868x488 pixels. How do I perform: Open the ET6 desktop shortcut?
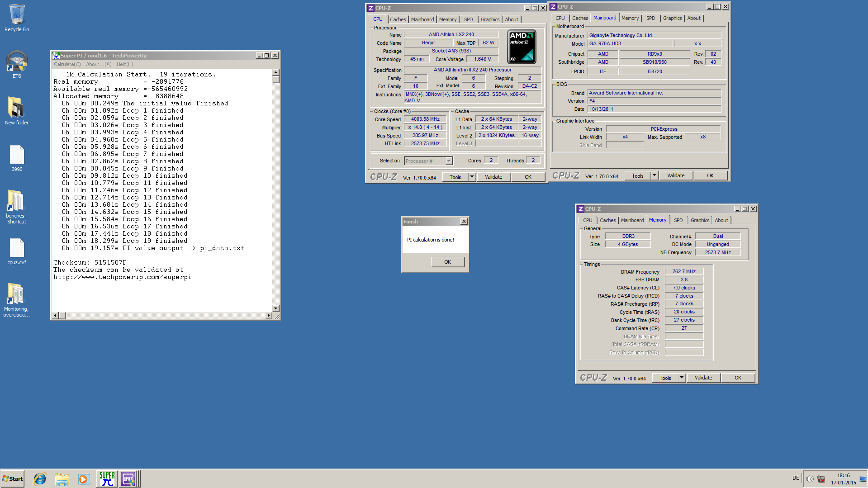[17, 64]
